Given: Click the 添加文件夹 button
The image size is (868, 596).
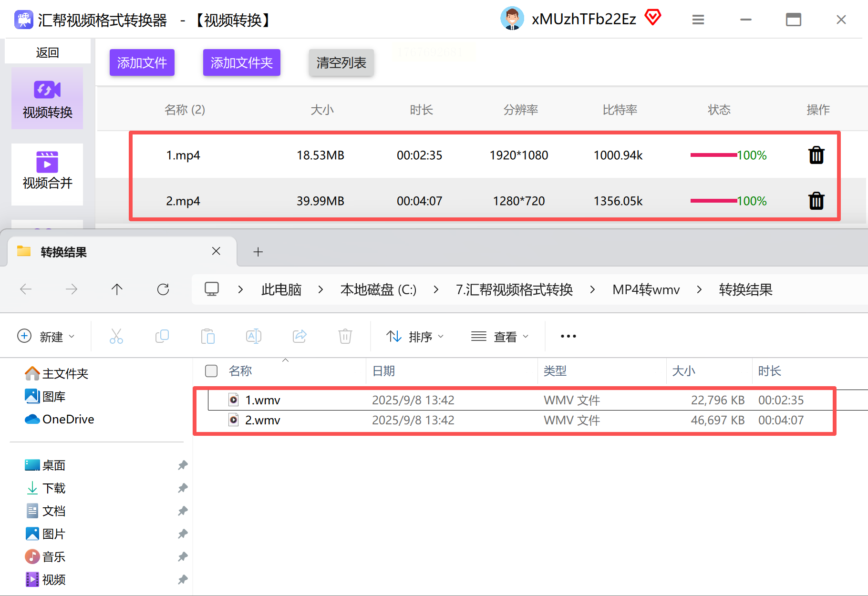Looking at the screenshot, I should click(x=242, y=62).
